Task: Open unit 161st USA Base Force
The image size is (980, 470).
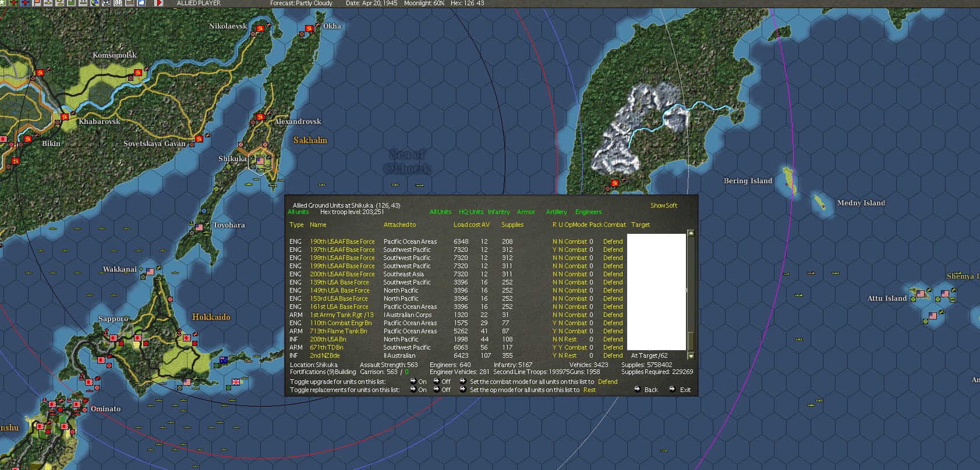Action: tap(339, 307)
